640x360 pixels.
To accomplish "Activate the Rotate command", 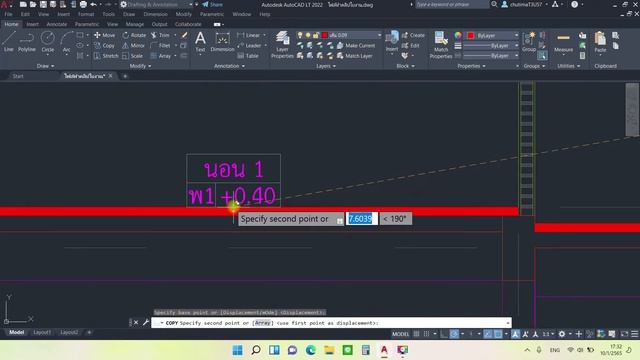I will [x=134, y=35].
